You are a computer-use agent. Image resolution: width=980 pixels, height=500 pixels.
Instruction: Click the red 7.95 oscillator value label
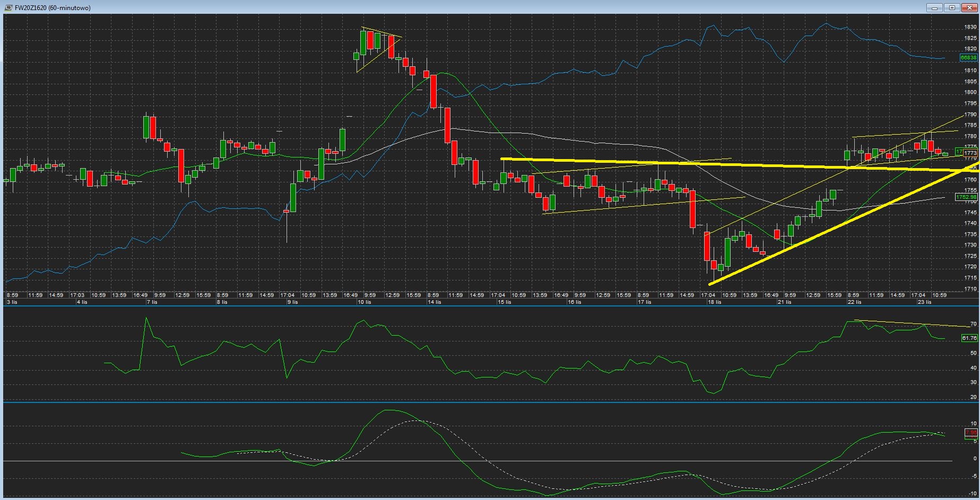click(x=970, y=433)
